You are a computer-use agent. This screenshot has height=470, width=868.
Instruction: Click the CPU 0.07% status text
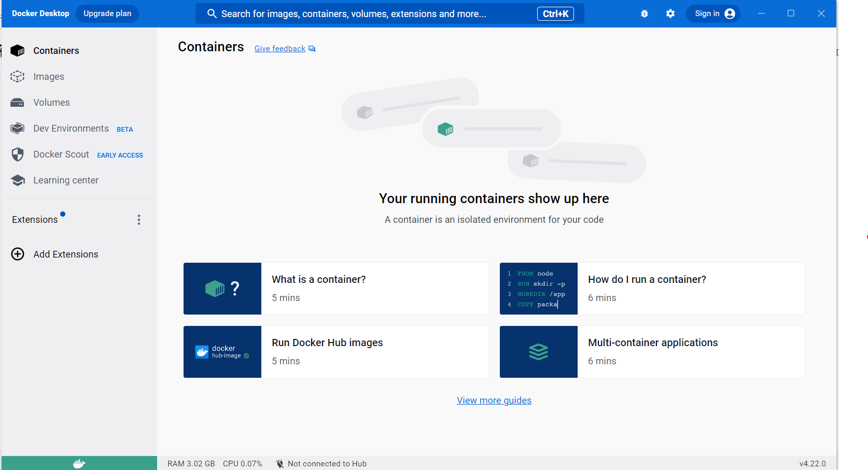pyautogui.click(x=243, y=464)
